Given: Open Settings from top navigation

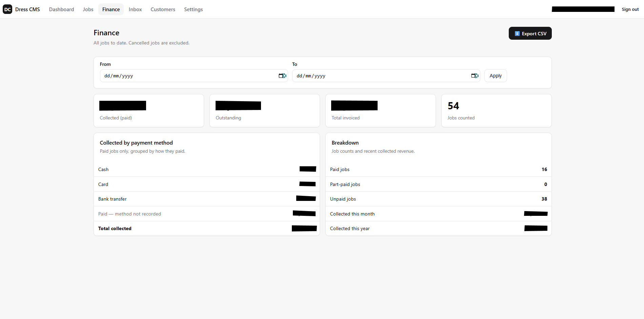Looking at the screenshot, I should tap(193, 9).
